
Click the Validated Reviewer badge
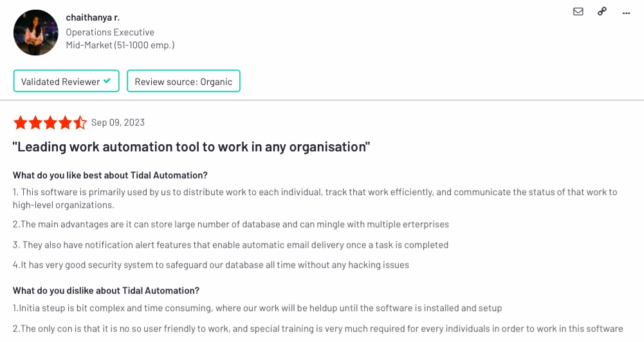pos(66,81)
